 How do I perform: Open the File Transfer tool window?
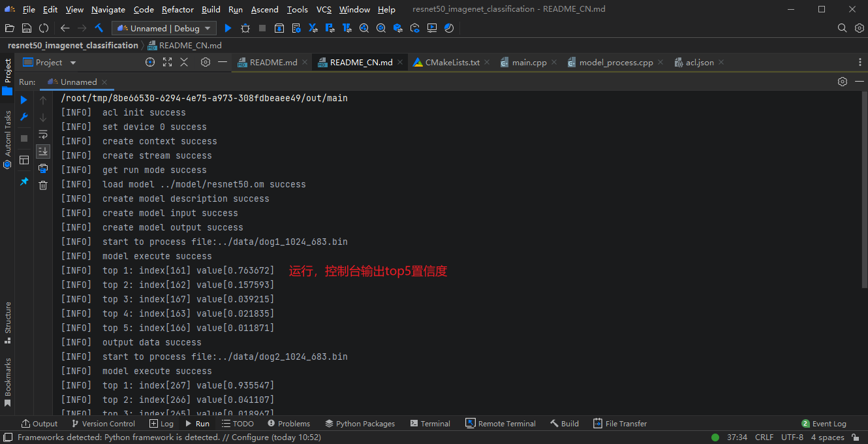tap(620, 423)
